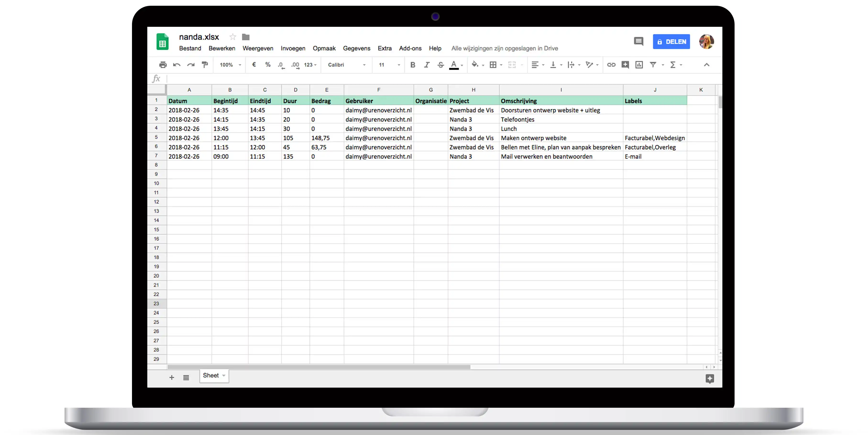Insert a chart using the chart icon
Image resolution: width=868 pixels, height=435 pixels.
[639, 65]
